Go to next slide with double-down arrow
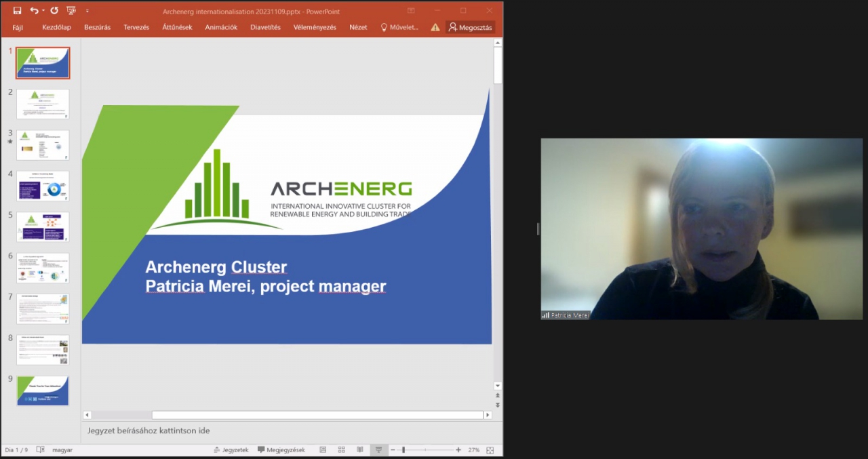Image resolution: width=868 pixels, height=459 pixels. click(498, 405)
